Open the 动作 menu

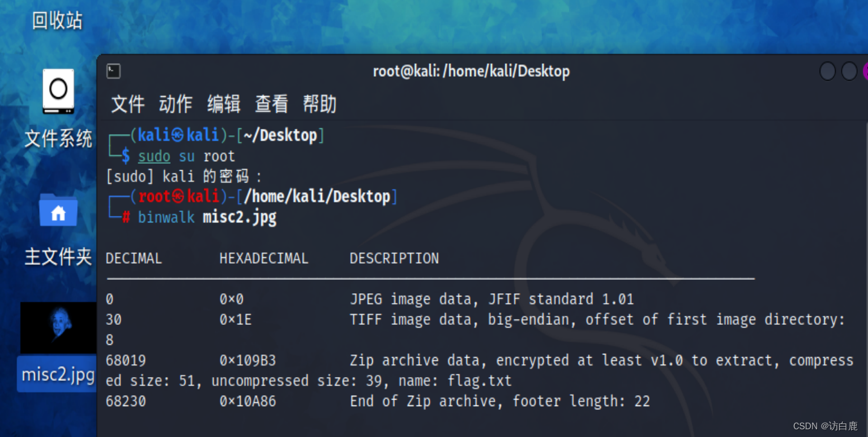[x=175, y=104]
